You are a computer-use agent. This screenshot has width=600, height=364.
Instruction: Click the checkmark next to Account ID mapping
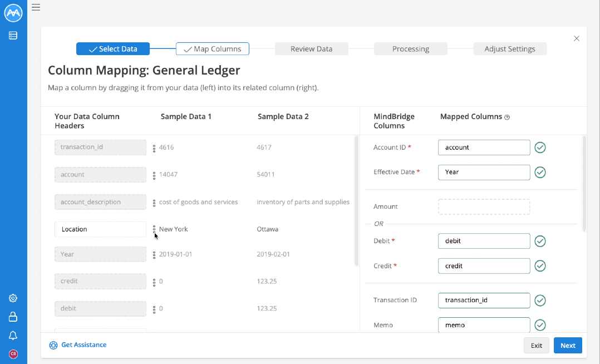(540, 147)
